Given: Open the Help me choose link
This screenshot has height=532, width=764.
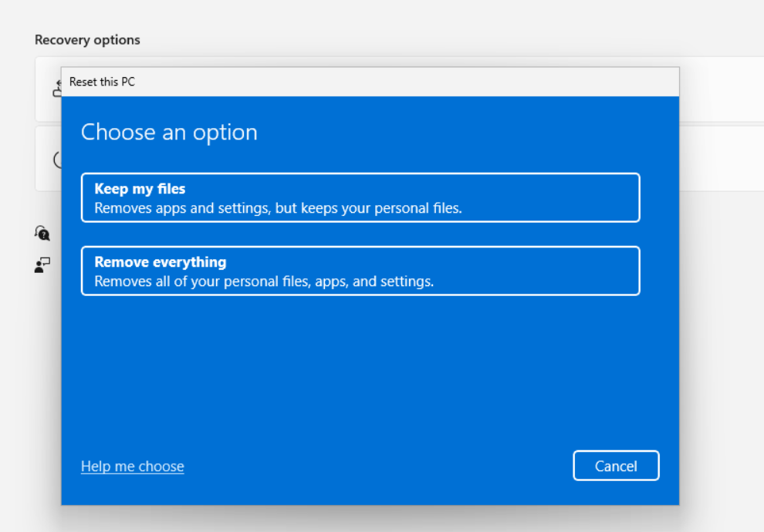Looking at the screenshot, I should pyautogui.click(x=133, y=466).
